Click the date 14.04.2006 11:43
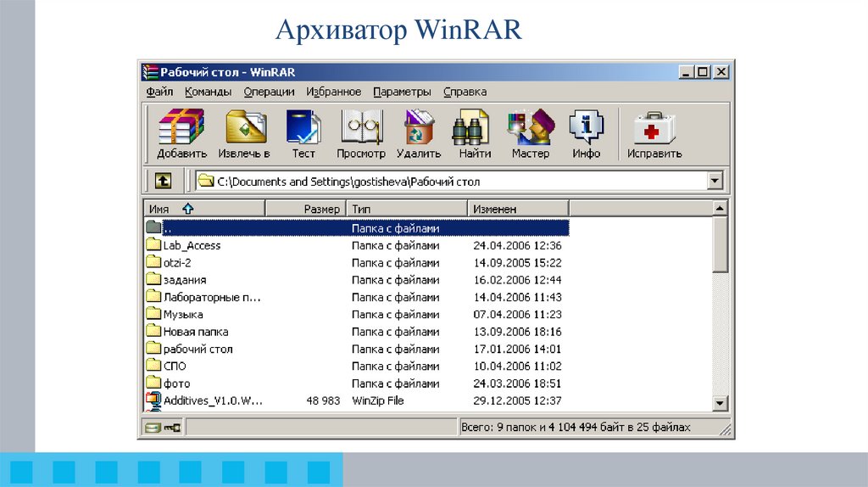Screen dimensions: 868x487 (x=517, y=297)
